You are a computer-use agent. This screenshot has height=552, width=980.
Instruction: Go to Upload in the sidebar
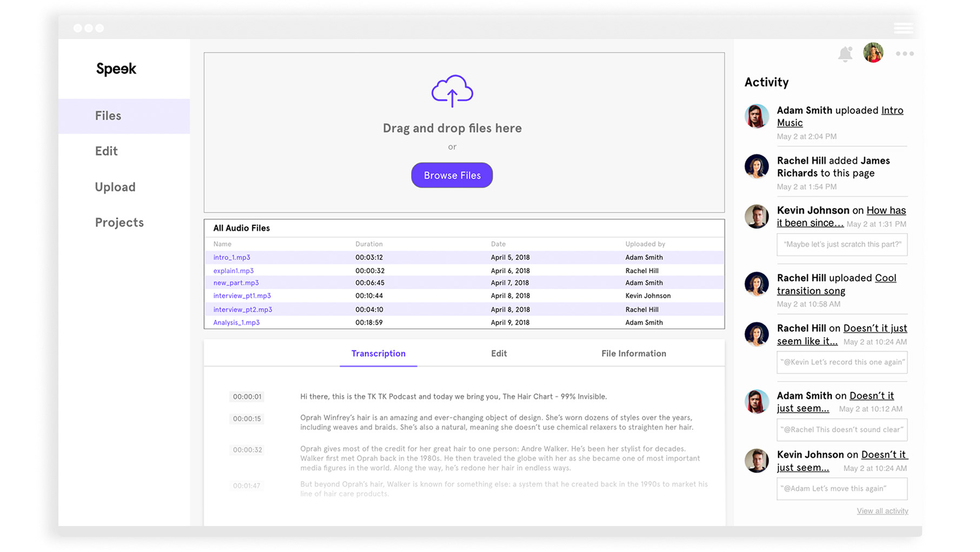115,187
